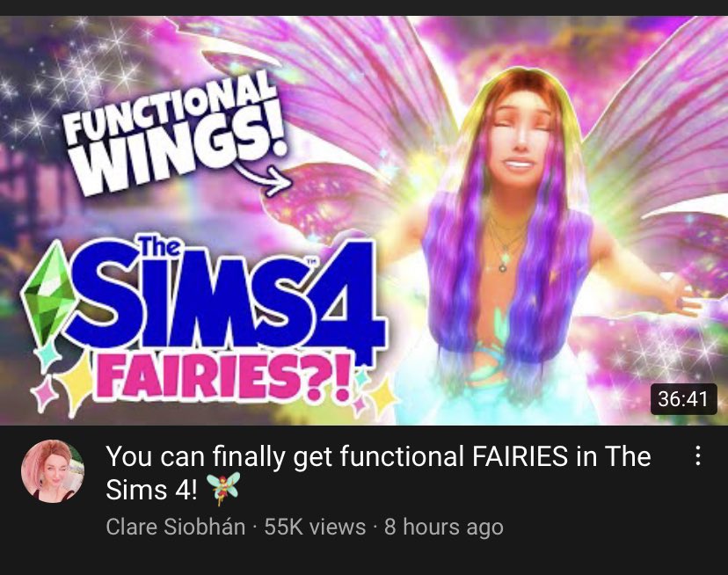
Task: Click the fairy emoji in the title
Action: coord(222,488)
